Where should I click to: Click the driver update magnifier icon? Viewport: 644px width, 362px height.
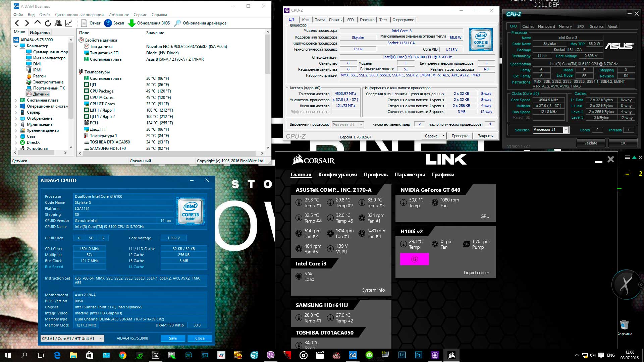(177, 23)
